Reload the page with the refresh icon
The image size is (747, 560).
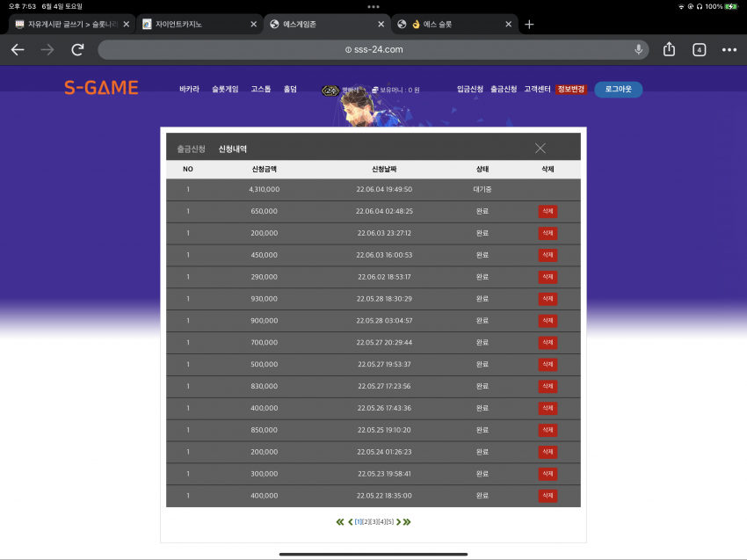[77, 49]
